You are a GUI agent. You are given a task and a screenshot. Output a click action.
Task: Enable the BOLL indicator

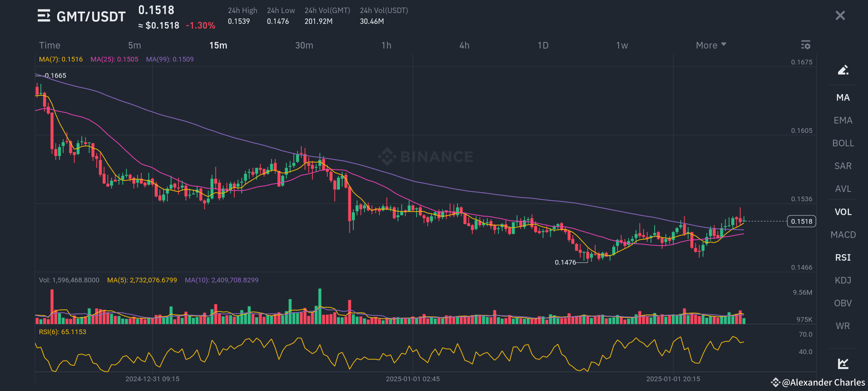click(x=843, y=143)
